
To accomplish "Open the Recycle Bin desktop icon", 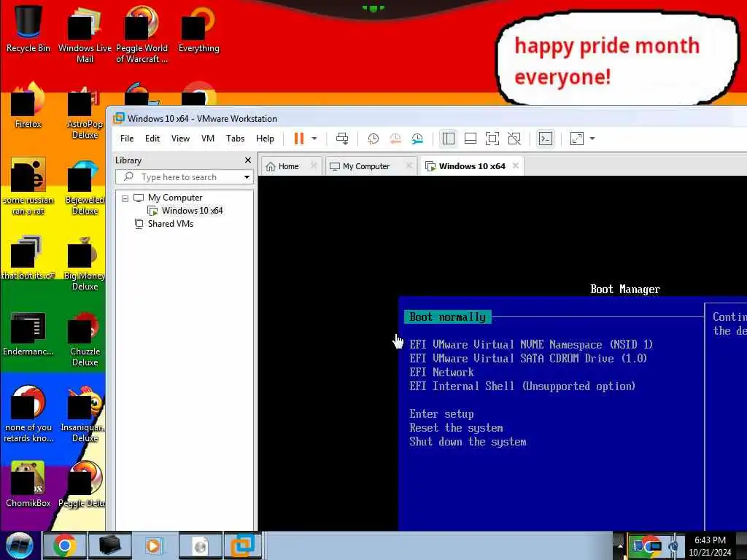I will (x=28, y=29).
